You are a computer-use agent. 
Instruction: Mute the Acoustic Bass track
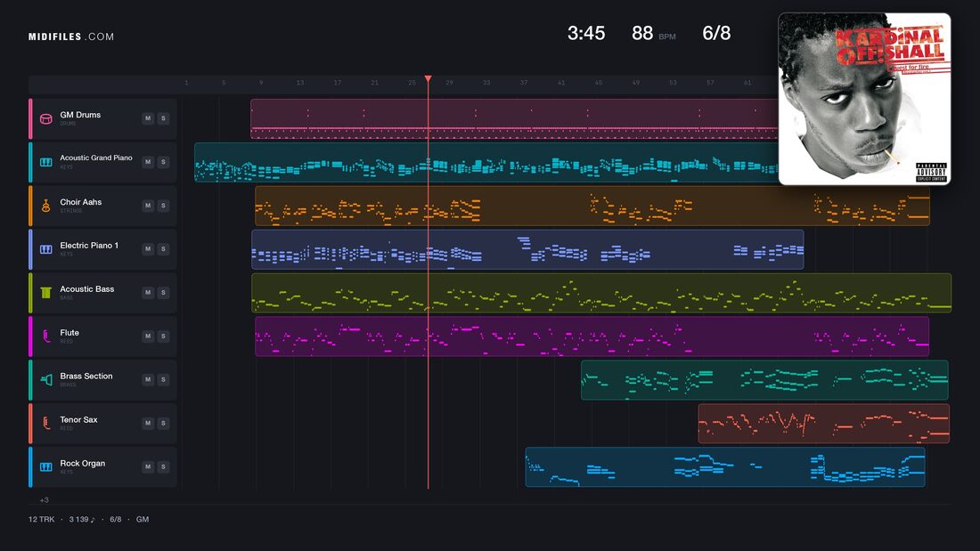coord(148,292)
